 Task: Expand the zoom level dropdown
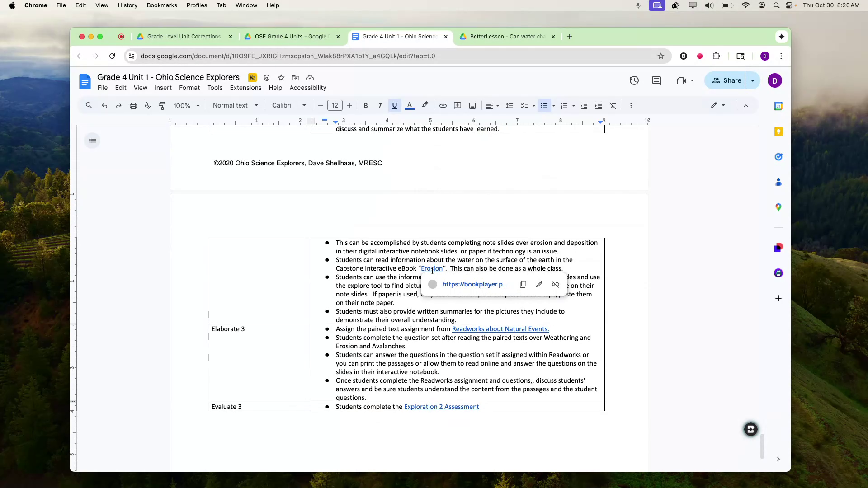[x=186, y=105]
